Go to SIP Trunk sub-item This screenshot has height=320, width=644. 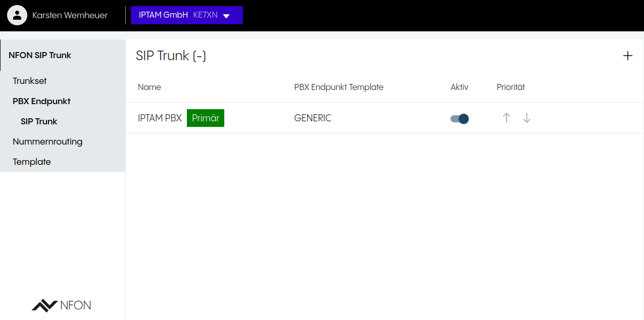(x=39, y=121)
